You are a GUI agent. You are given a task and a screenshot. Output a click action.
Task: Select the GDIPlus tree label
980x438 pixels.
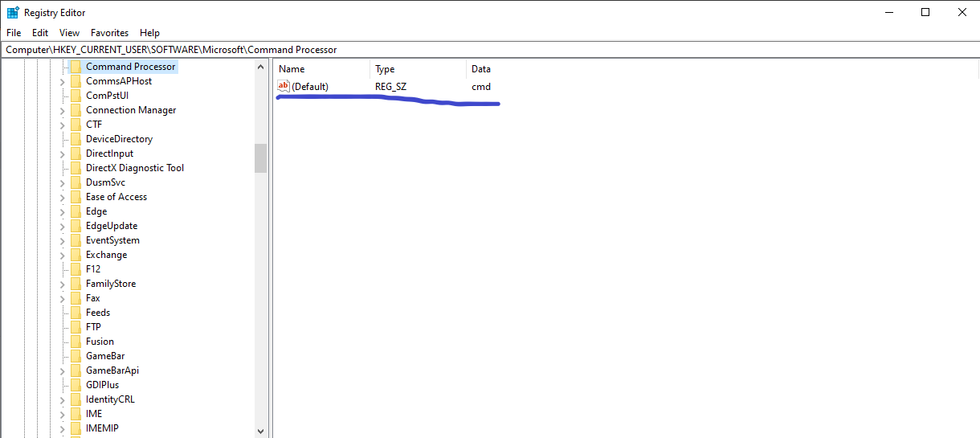[102, 385]
